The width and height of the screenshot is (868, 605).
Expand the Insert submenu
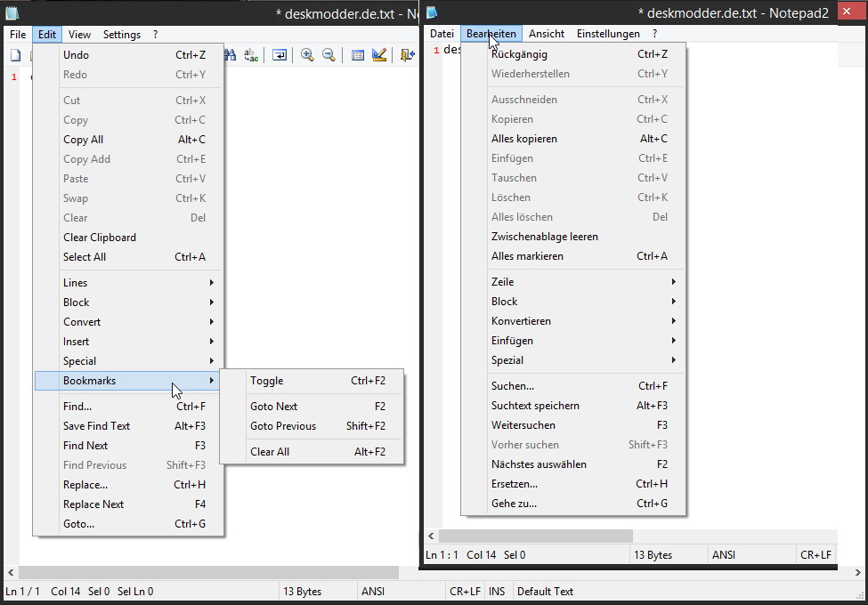[129, 342]
